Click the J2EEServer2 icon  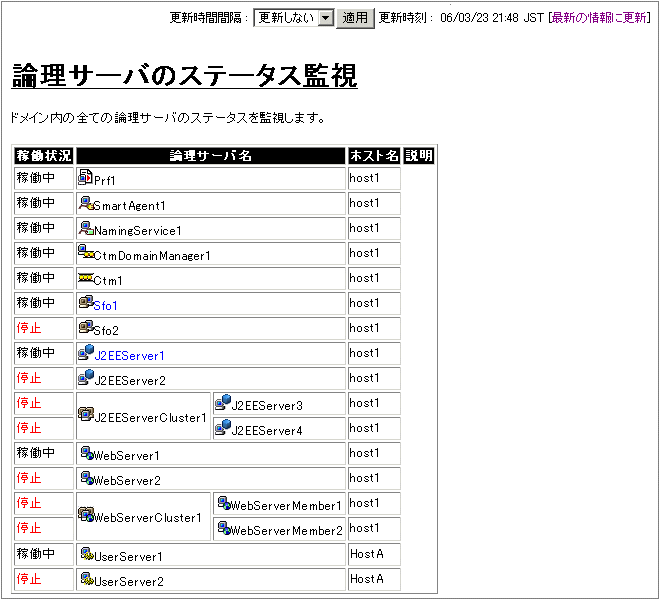pos(86,377)
